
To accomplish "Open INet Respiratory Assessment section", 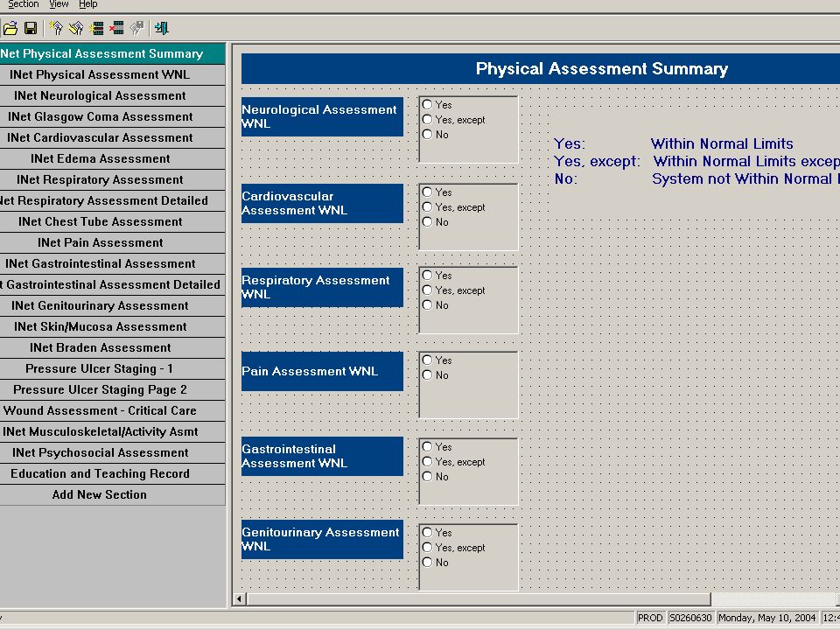I will tap(113, 179).
